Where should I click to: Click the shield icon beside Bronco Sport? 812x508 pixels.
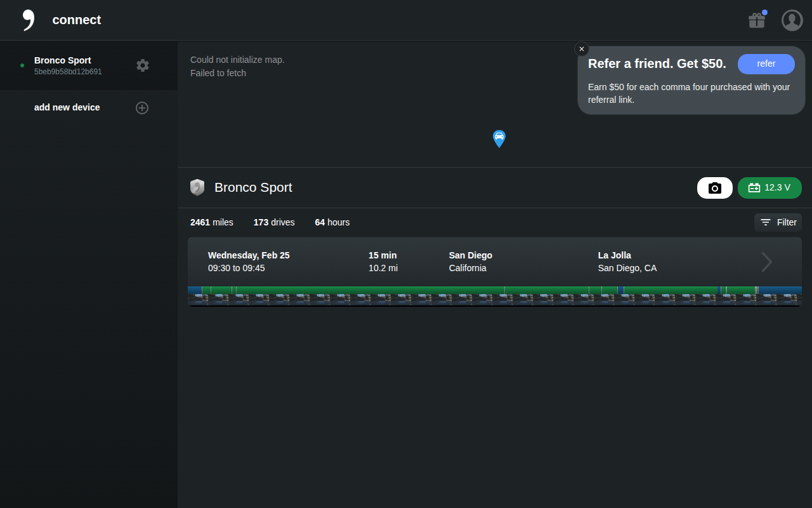pyautogui.click(x=197, y=187)
